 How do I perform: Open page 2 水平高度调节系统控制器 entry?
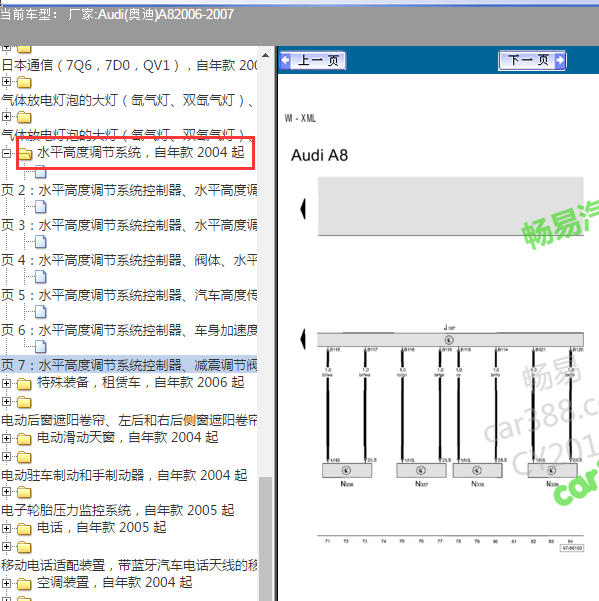tap(129, 190)
